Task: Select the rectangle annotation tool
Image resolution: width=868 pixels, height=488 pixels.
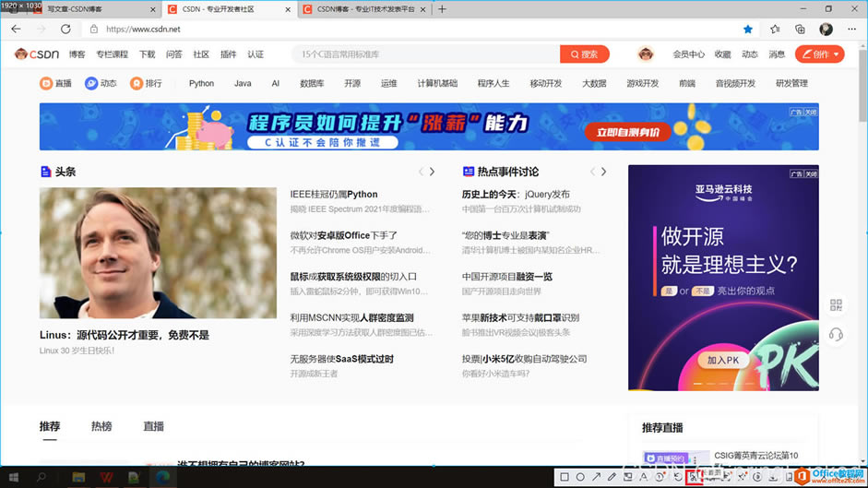Action: coord(565,476)
